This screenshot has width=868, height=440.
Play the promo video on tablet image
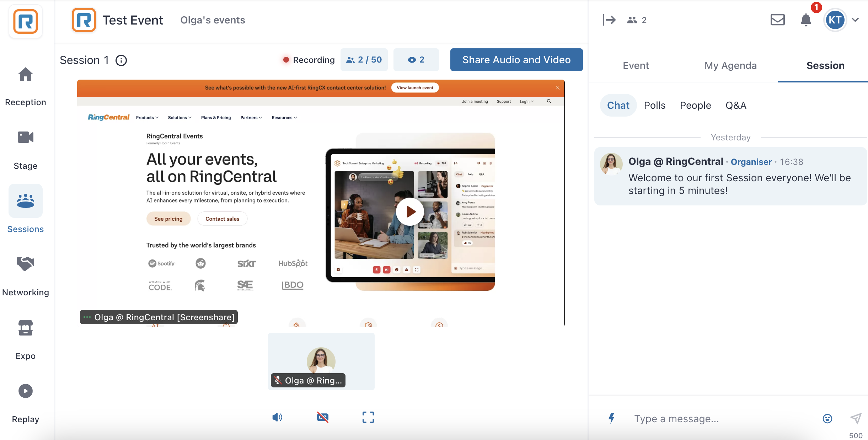point(410,212)
